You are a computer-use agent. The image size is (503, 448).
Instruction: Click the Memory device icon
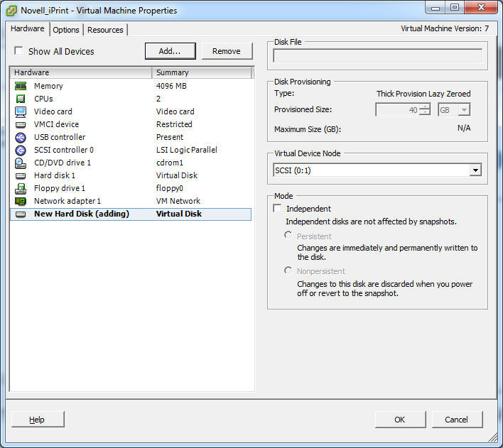coord(21,86)
